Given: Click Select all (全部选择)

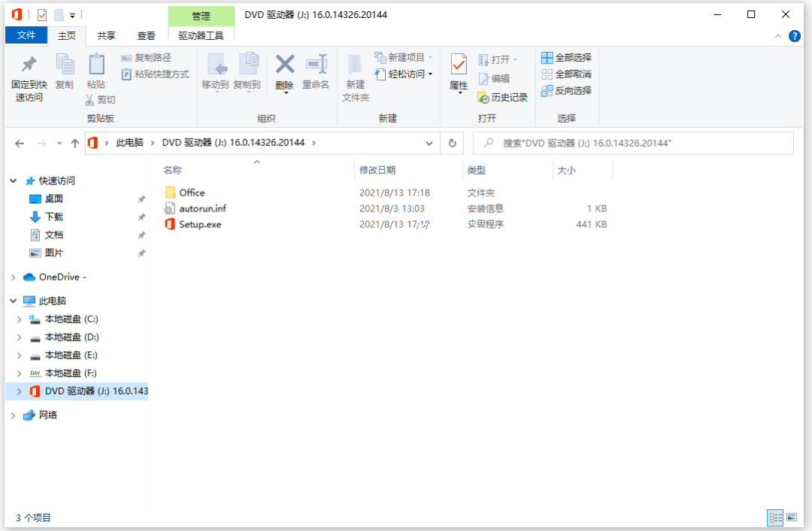Looking at the screenshot, I should tap(566, 57).
